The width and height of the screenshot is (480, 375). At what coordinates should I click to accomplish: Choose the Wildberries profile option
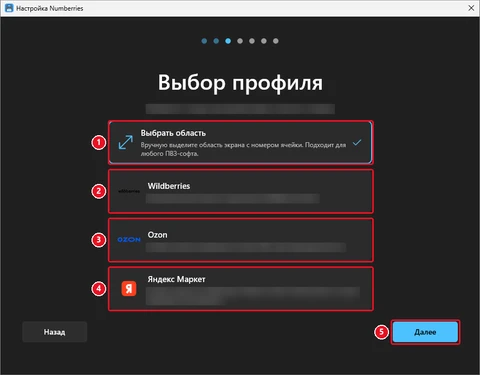click(240, 191)
